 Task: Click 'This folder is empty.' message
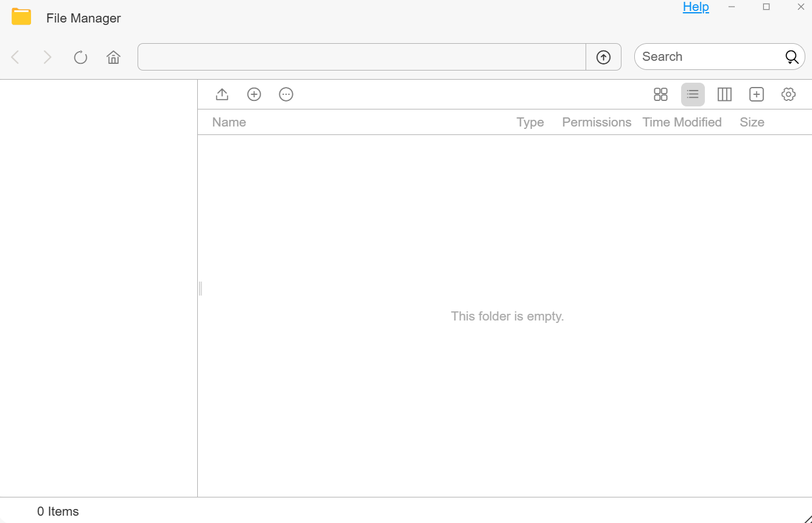click(x=507, y=316)
